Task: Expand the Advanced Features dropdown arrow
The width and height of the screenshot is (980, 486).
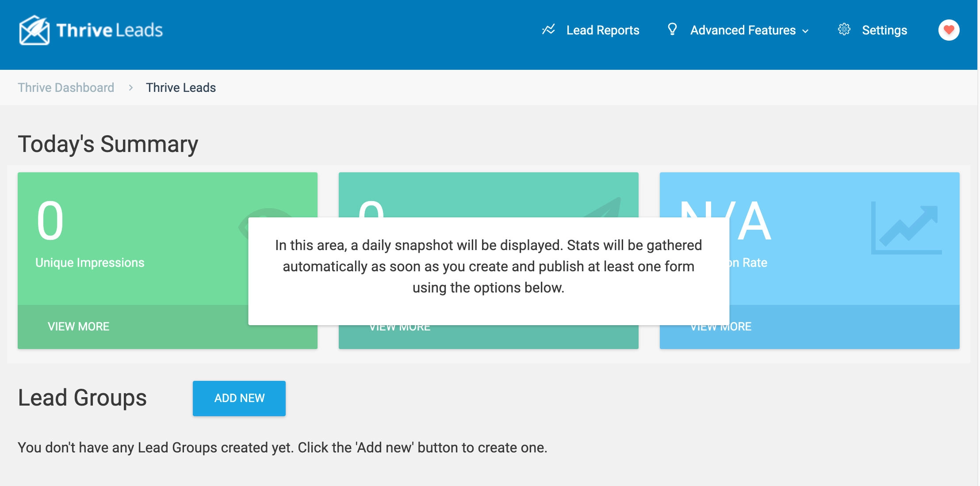Action: (805, 31)
